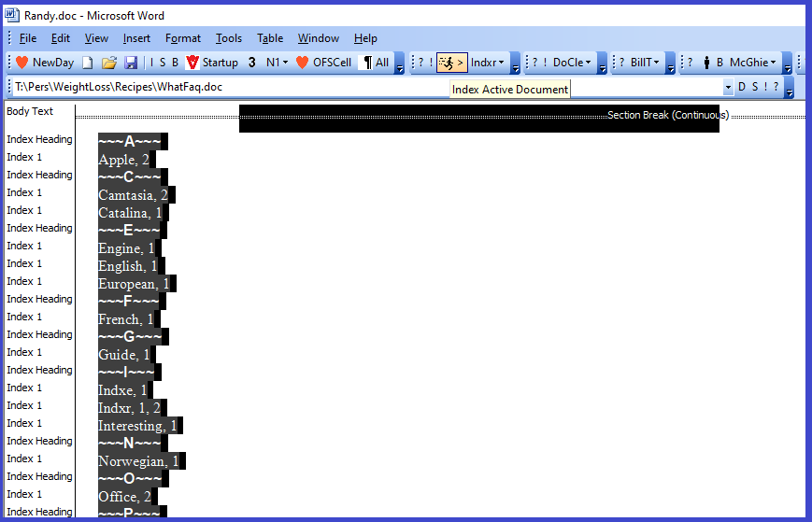Click the ? button on the path toolbar
The width and height of the screenshot is (812, 522).
(x=776, y=87)
